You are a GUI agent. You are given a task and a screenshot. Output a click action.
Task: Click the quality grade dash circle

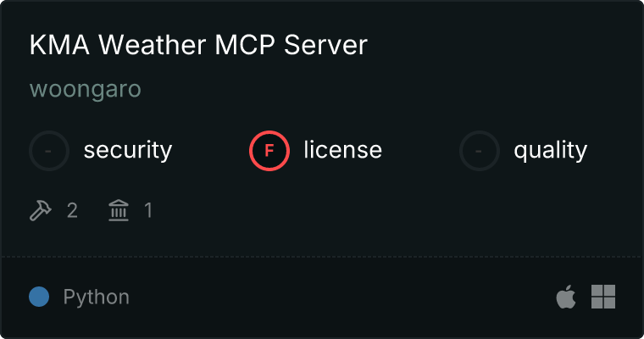480,151
